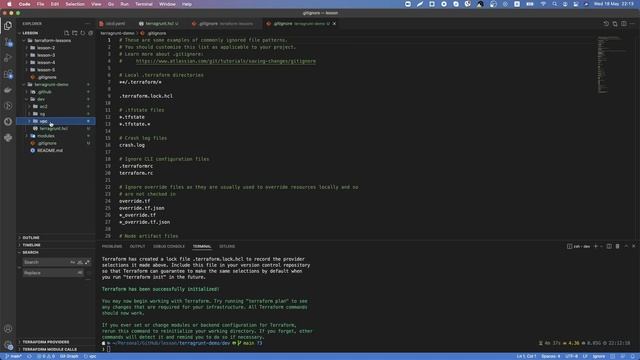Toggle the Replace row in Search
640x360 pixels.
click(19, 267)
